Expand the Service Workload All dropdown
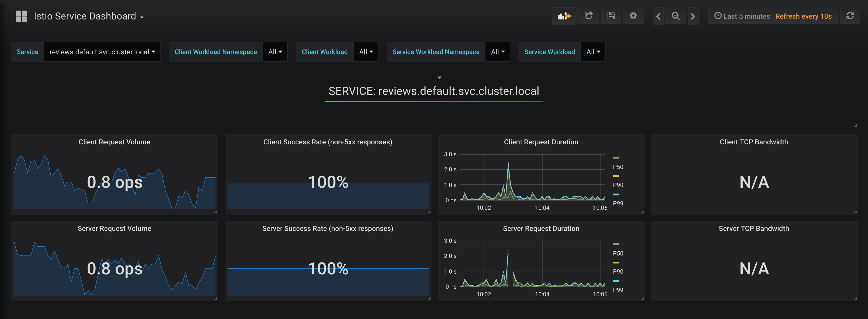Screen dimensions: 868x319 pyautogui.click(x=593, y=52)
